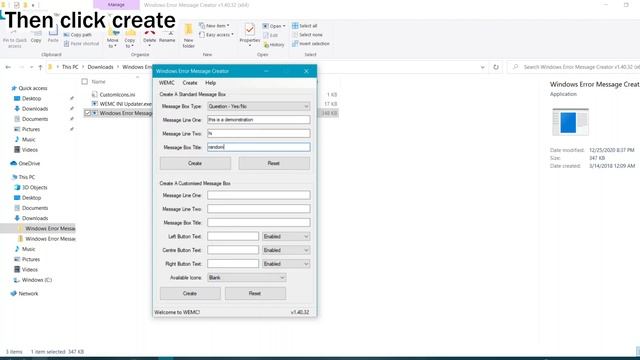640x360 pixels.
Task: Click Copy path in Explorer ribbon
Action: coord(78,35)
